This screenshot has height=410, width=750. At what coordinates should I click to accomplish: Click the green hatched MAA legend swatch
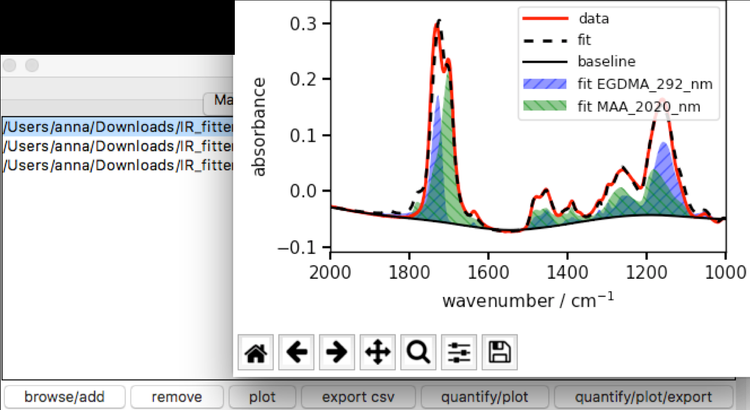545,106
